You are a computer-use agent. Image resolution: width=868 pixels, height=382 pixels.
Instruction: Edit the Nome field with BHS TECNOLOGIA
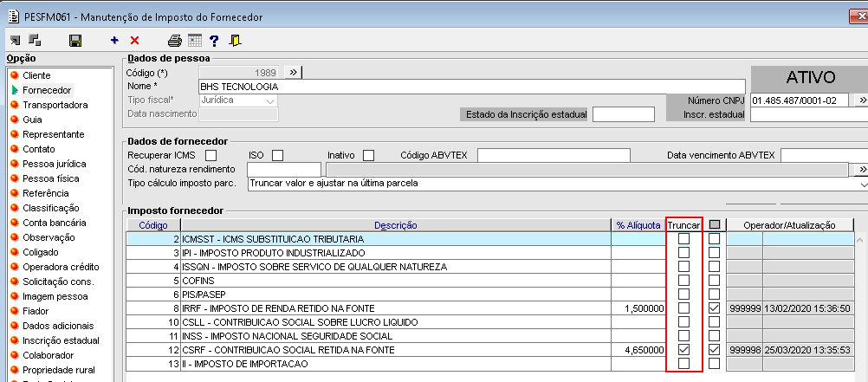[471, 87]
